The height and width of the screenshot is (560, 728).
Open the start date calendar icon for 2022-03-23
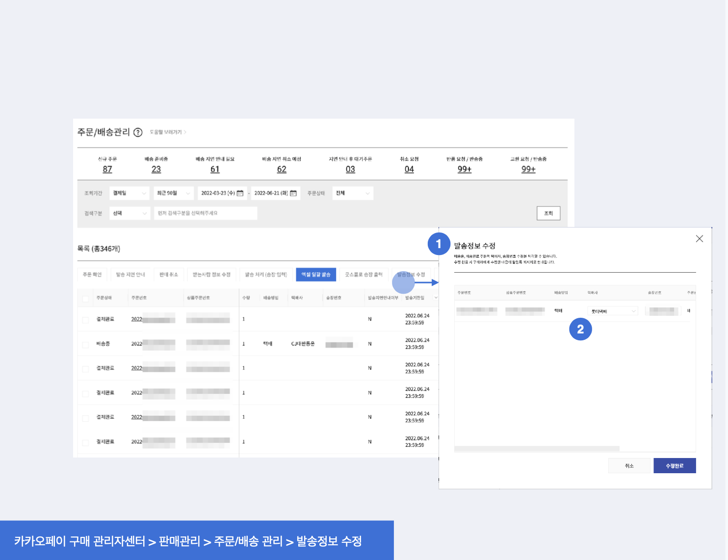(x=240, y=193)
